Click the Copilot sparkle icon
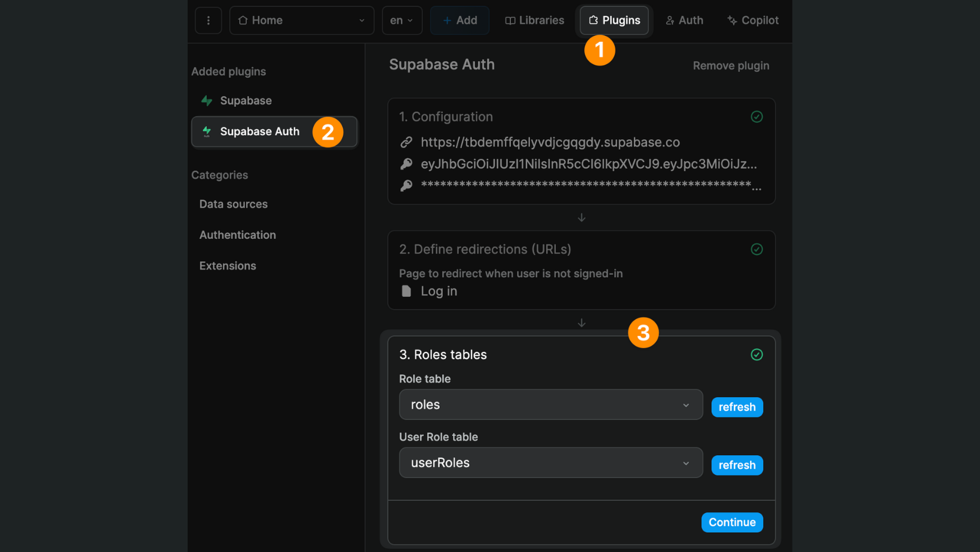Image resolution: width=980 pixels, height=552 pixels. [x=731, y=20]
